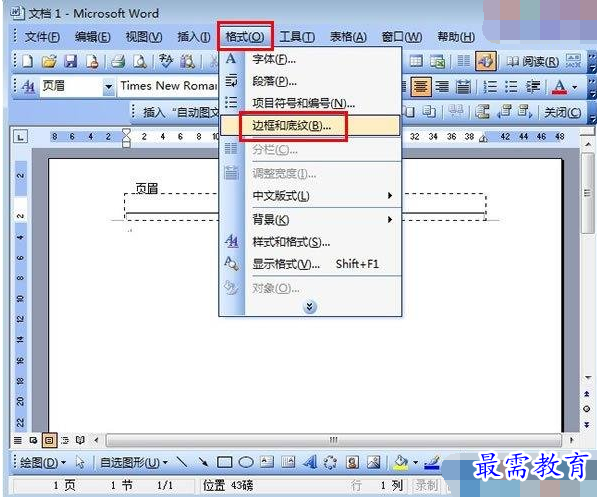Close the header and footer toolbar 关闭
The height and width of the screenshot is (497, 597).
tap(562, 113)
